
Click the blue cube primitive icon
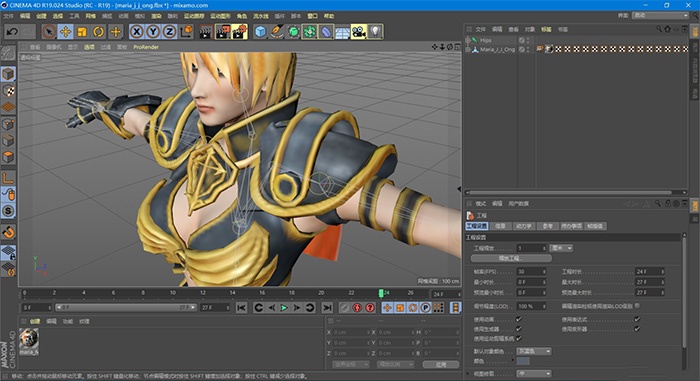point(261,32)
